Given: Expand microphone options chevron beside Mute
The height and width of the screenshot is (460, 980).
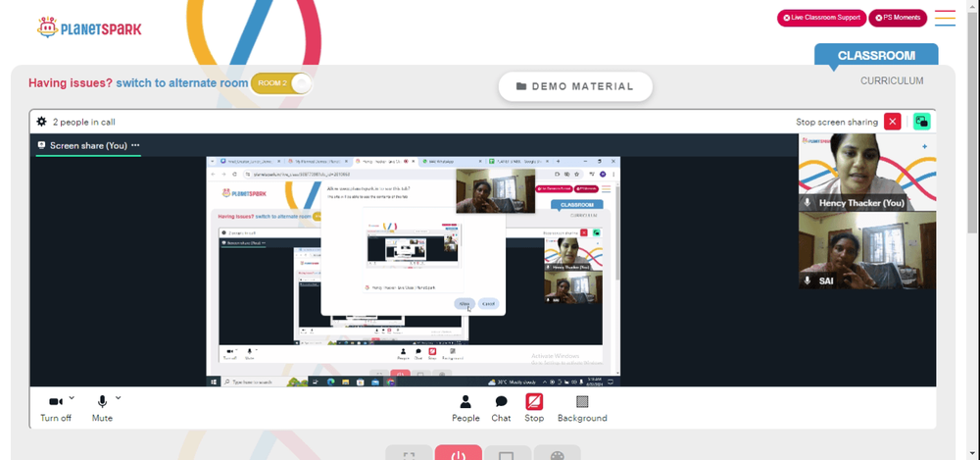Looking at the screenshot, I should click(x=119, y=397).
